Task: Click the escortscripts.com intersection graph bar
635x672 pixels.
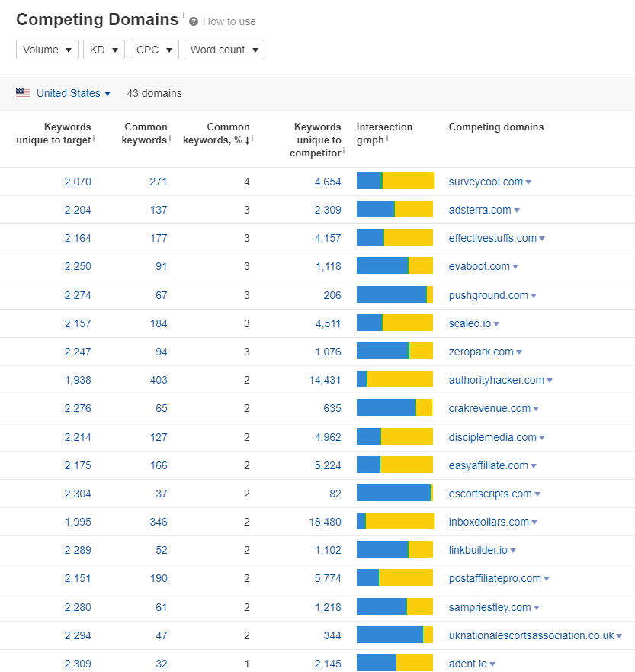Action: pyautogui.click(x=395, y=493)
